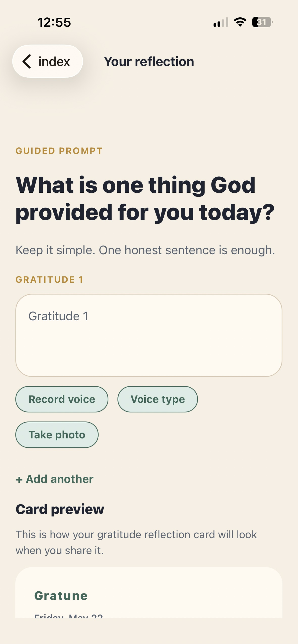298x644 pixels.
Task: Tap the Card preview heading
Action: [60, 509]
